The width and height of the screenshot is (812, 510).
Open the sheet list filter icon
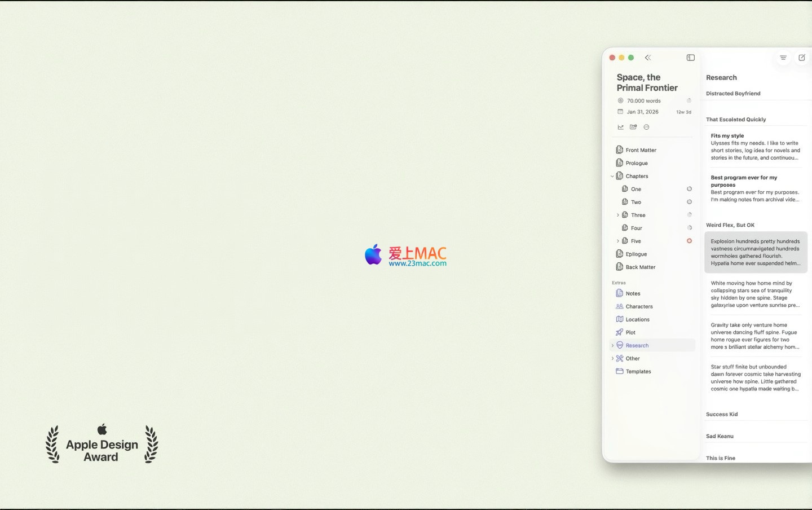click(x=783, y=58)
